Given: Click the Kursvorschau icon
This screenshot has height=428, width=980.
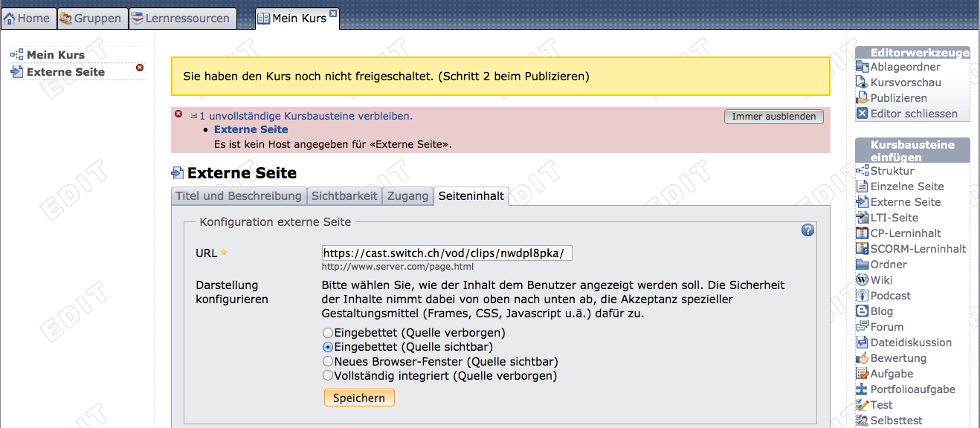Looking at the screenshot, I should [x=862, y=82].
